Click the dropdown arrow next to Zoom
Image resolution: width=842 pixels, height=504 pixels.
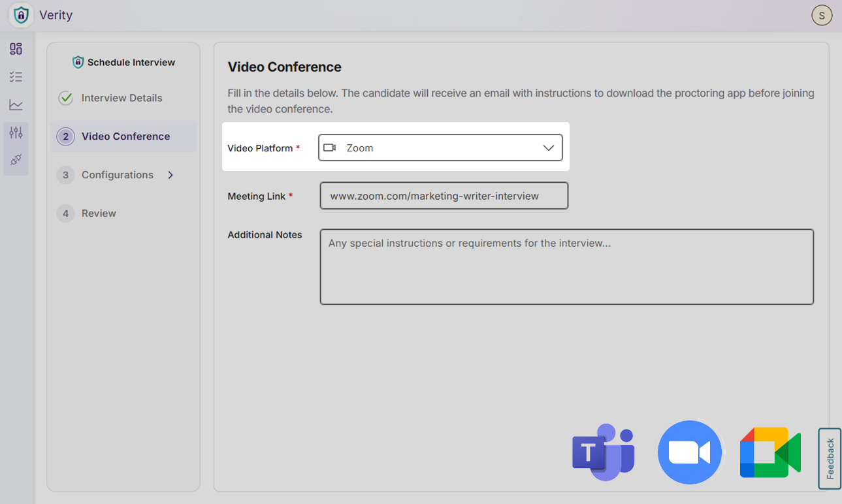pyautogui.click(x=549, y=148)
